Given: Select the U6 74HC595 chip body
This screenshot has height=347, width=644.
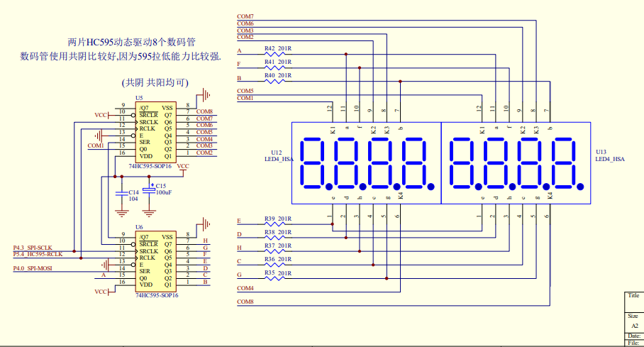Looking at the screenshot, I should pos(155,260).
